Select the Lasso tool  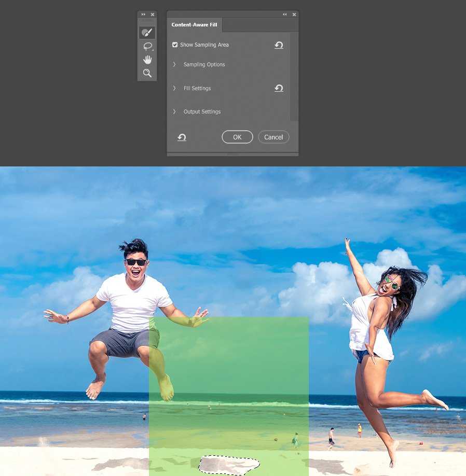coord(147,46)
